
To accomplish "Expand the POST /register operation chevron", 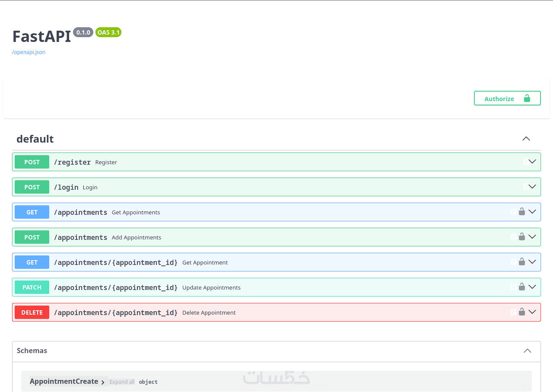I will click(x=532, y=162).
